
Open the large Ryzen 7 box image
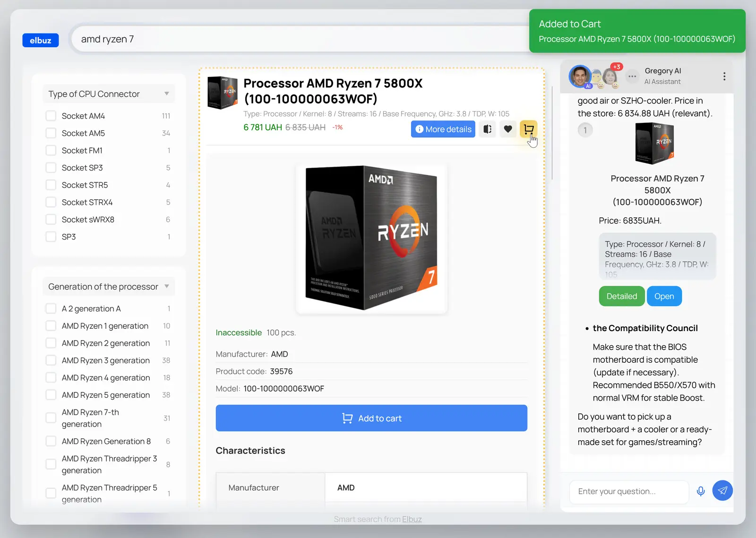click(x=371, y=238)
